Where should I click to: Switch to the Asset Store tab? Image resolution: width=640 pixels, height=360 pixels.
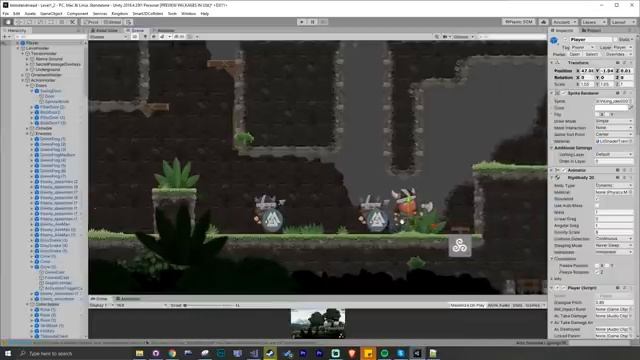tap(105, 31)
